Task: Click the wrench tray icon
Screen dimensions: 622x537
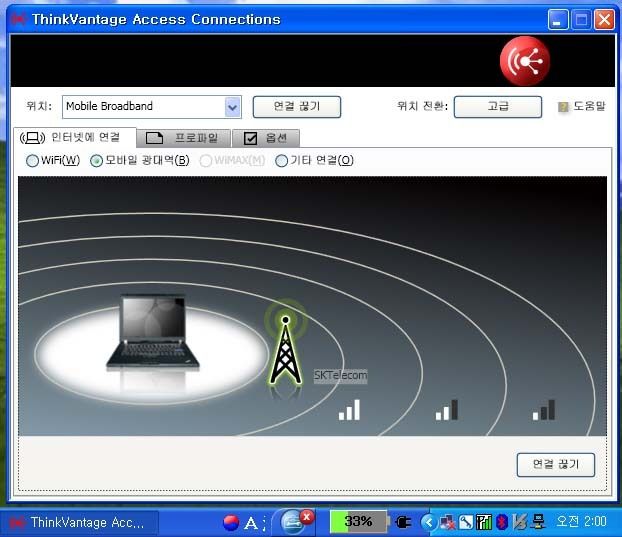Action: 466,522
